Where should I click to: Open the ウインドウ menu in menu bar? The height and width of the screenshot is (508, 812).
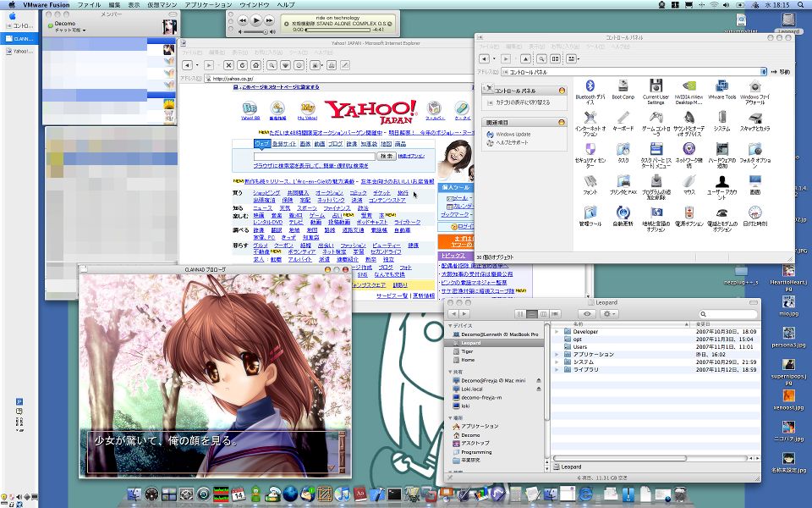pyautogui.click(x=255, y=5)
